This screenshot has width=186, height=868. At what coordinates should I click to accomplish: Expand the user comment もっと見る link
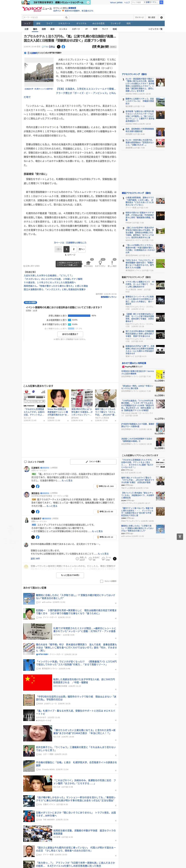103,554
